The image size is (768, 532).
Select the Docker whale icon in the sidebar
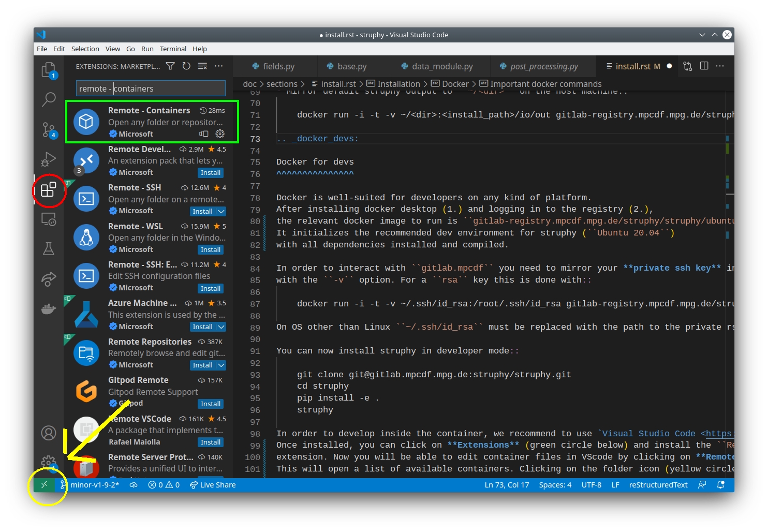pos(49,308)
